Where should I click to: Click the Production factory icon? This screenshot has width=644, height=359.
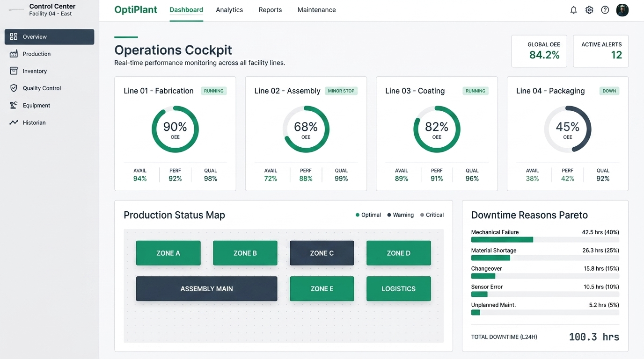coord(14,54)
